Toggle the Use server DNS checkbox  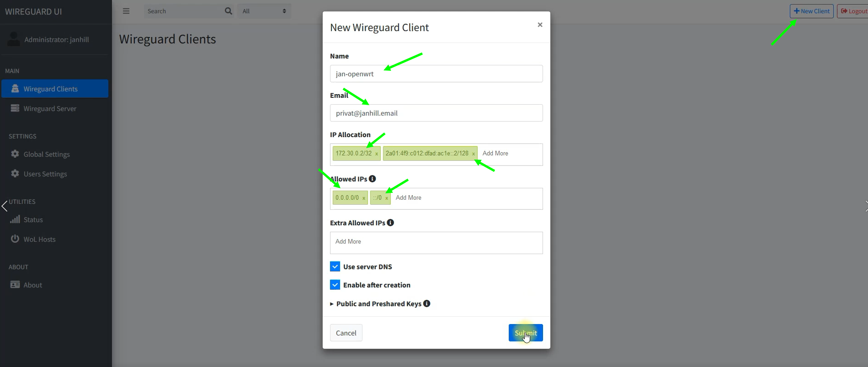coord(335,266)
